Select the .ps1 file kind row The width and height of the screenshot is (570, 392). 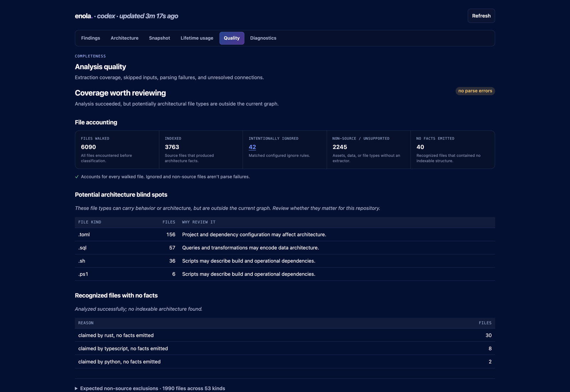[x=285, y=274]
